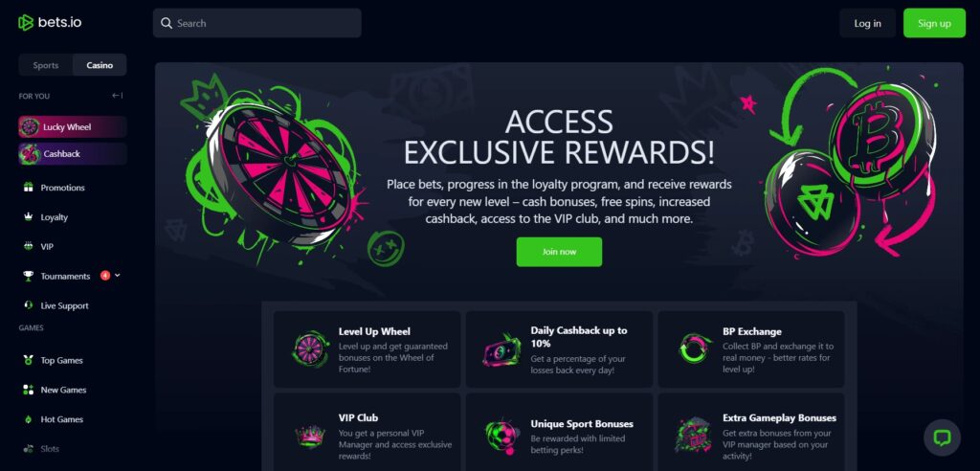Image resolution: width=980 pixels, height=471 pixels.
Task: Open New Games sidebar icon
Action: (x=28, y=390)
